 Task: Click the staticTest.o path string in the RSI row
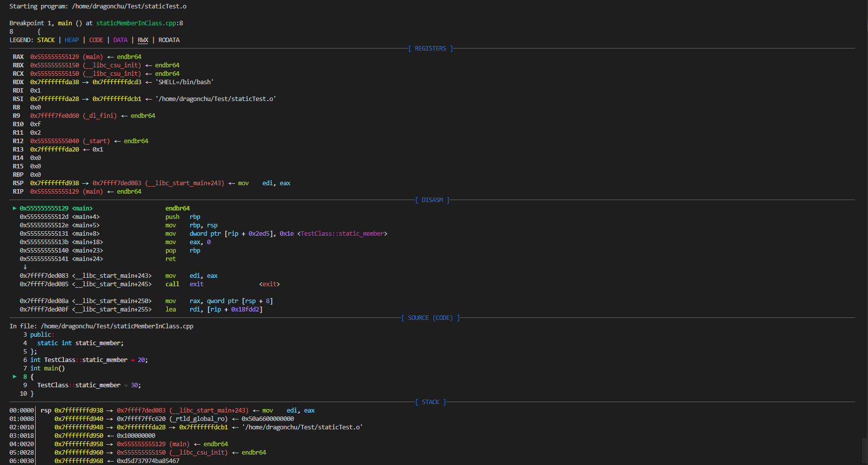click(216, 99)
